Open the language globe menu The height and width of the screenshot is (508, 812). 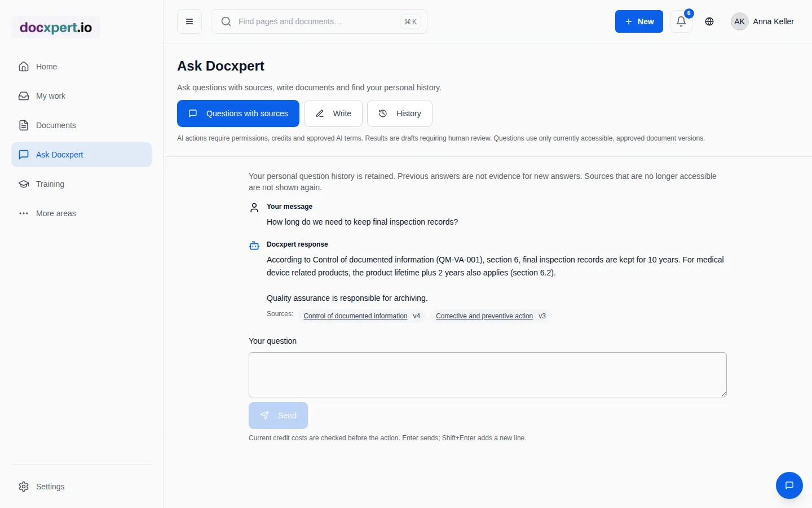pyautogui.click(x=709, y=21)
